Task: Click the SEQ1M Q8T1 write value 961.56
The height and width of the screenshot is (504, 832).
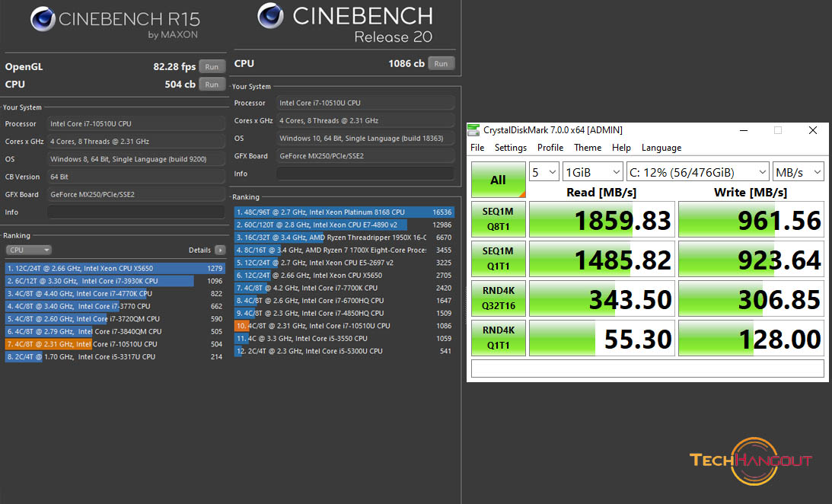Action: (751, 219)
